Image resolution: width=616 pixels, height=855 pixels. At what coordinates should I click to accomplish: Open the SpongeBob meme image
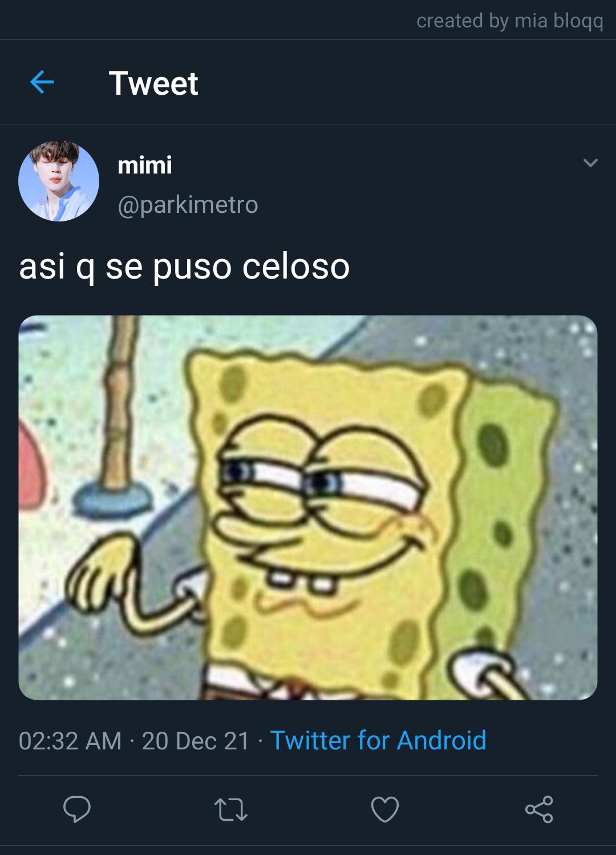(x=308, y=507)
